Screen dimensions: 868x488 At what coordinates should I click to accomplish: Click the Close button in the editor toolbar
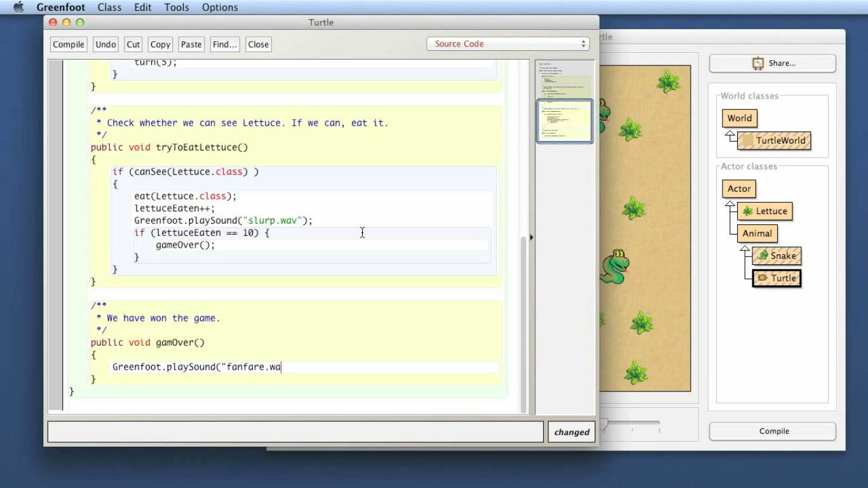[x=259, y=44]
